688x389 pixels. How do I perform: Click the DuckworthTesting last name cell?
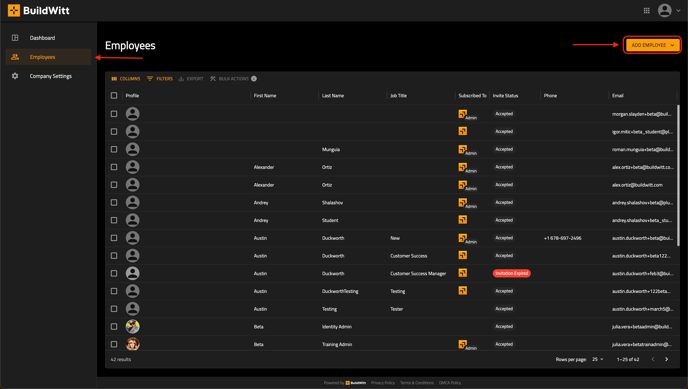click(x=340, y=291)
